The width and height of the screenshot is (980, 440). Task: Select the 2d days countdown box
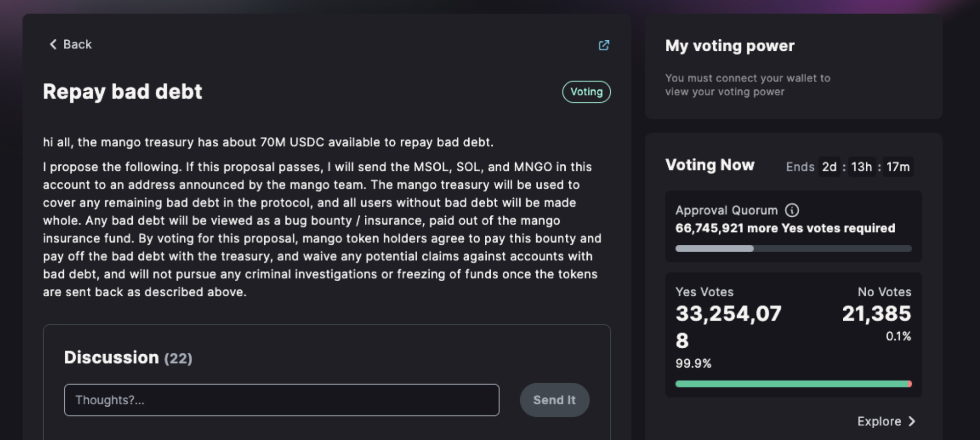pyautogui.click(x=829, y=167)
